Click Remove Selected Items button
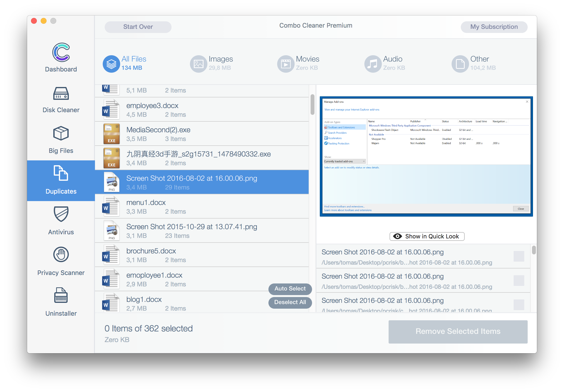564x392 pixels. point(458,331)
